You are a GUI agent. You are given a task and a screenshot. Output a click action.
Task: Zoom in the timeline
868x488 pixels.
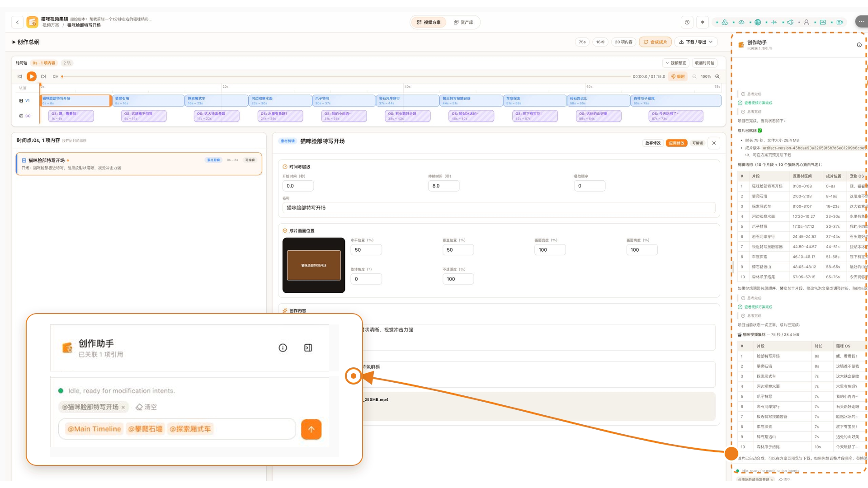[x=717, y=76]
